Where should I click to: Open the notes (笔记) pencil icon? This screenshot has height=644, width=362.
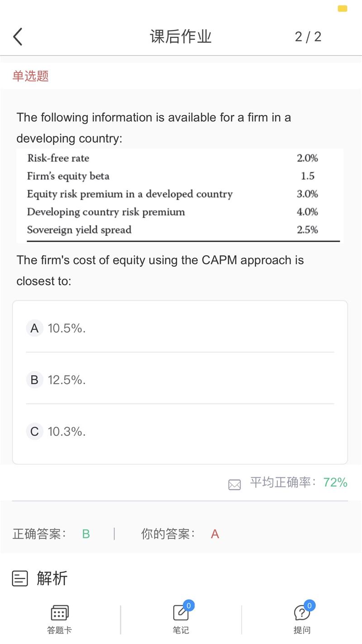[181, 614]
